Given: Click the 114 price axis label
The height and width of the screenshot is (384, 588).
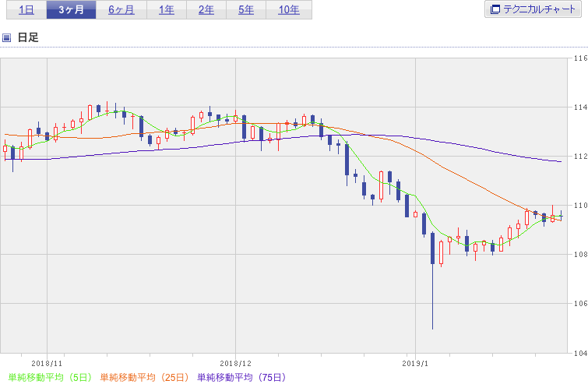Looking at the screenshot, I should (580, 107).
